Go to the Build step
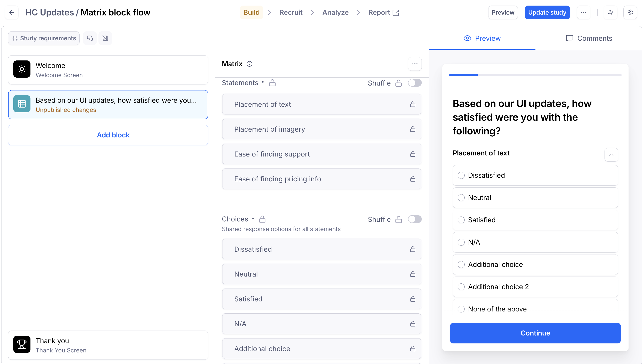644x364 pixels. click(251, 12)
